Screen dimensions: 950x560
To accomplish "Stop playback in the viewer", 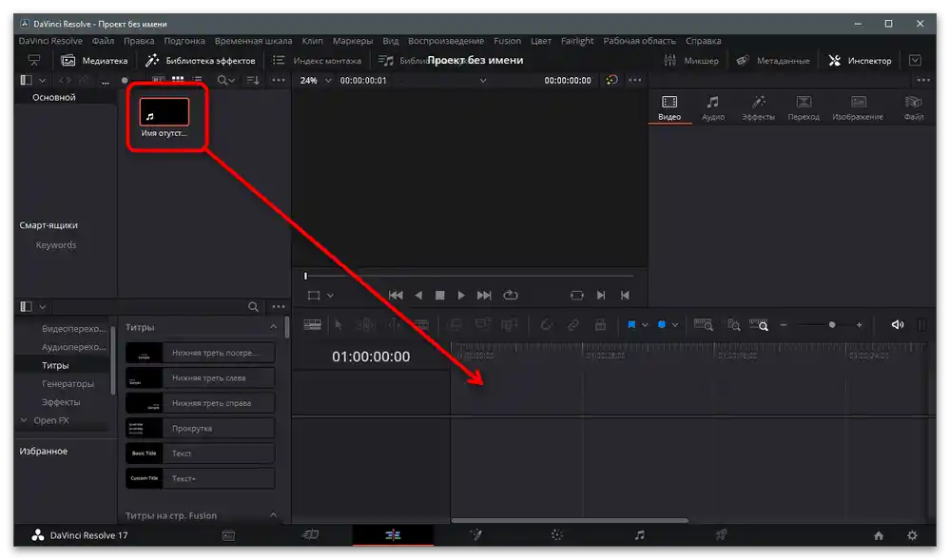I will click(440, 295).
